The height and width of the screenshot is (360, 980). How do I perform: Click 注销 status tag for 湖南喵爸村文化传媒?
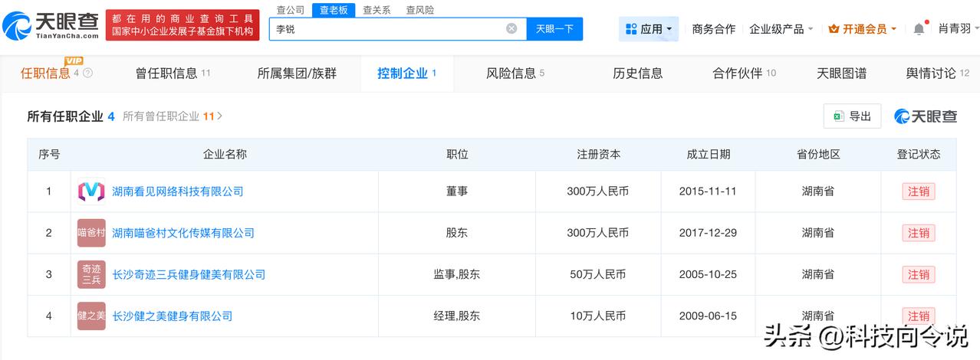click(918, 233)
